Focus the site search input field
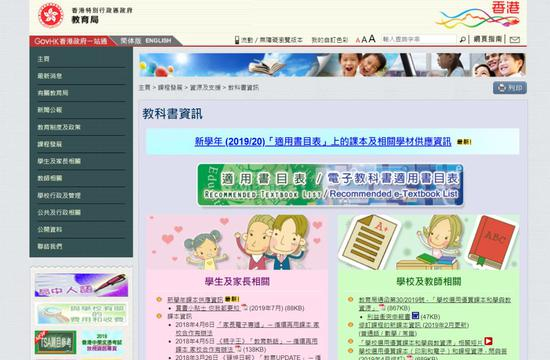 (x=418, y=39)
